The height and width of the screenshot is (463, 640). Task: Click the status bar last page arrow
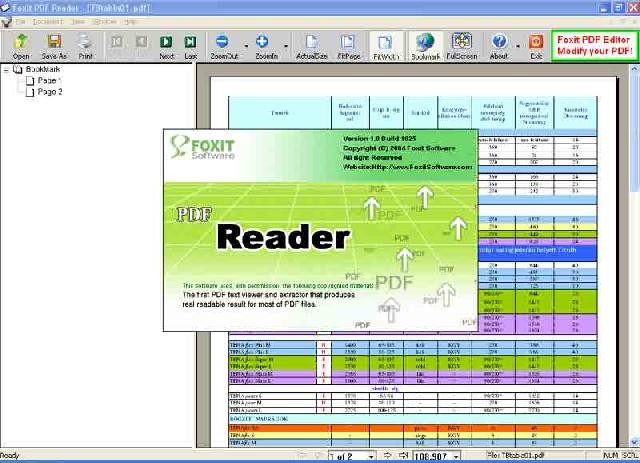pos(403,455)
